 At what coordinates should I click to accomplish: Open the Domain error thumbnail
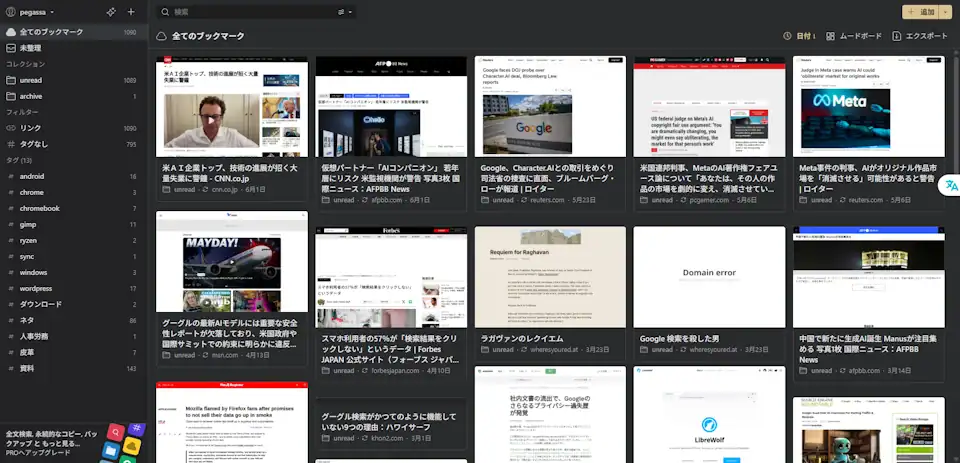710,277
